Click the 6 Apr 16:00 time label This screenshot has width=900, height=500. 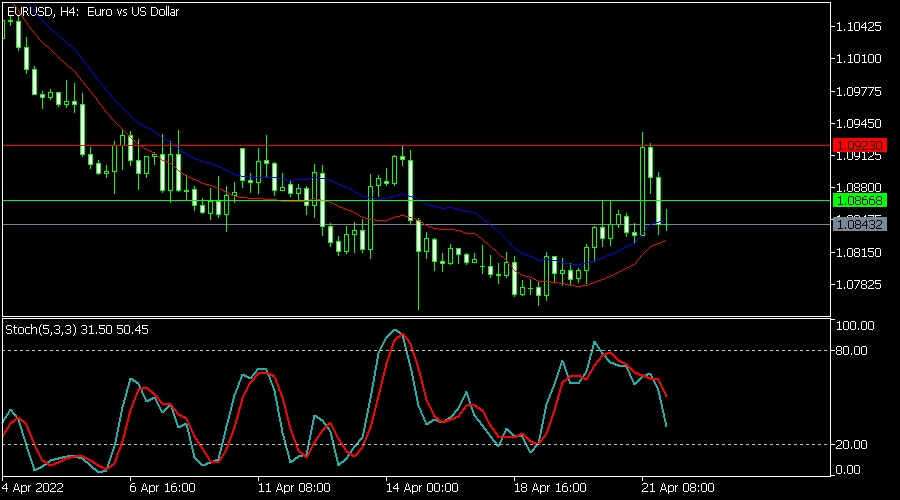[x=162, y=488]
